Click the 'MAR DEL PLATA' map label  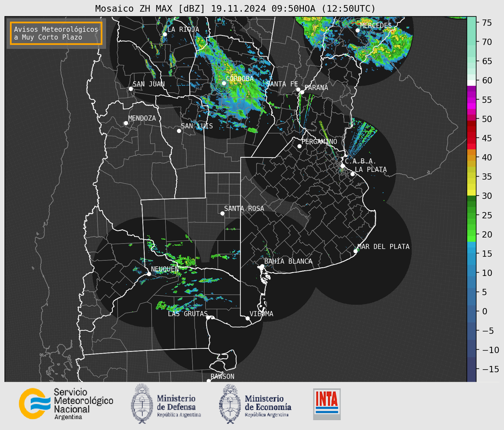pyautogui.click(x=383, y=246)
